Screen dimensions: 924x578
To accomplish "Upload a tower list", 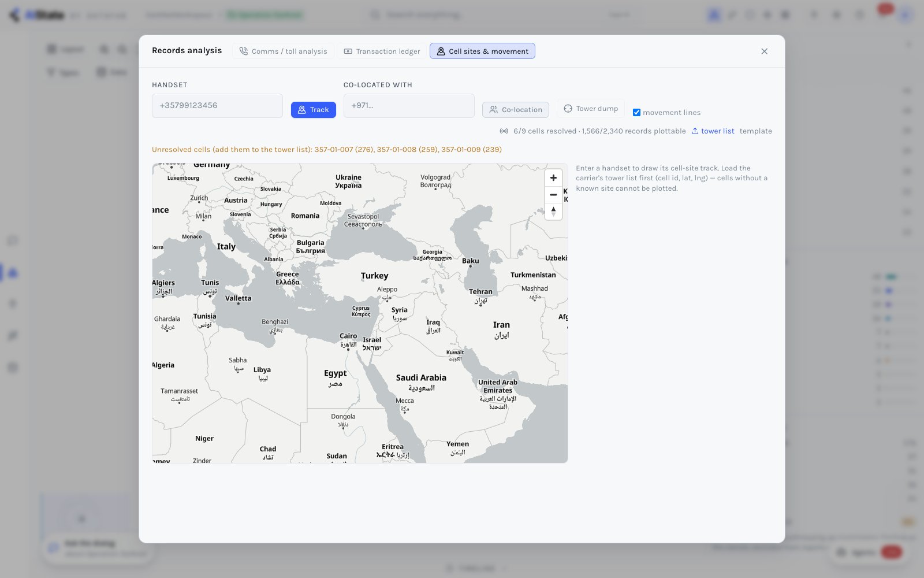I will [x=713, y=131].
